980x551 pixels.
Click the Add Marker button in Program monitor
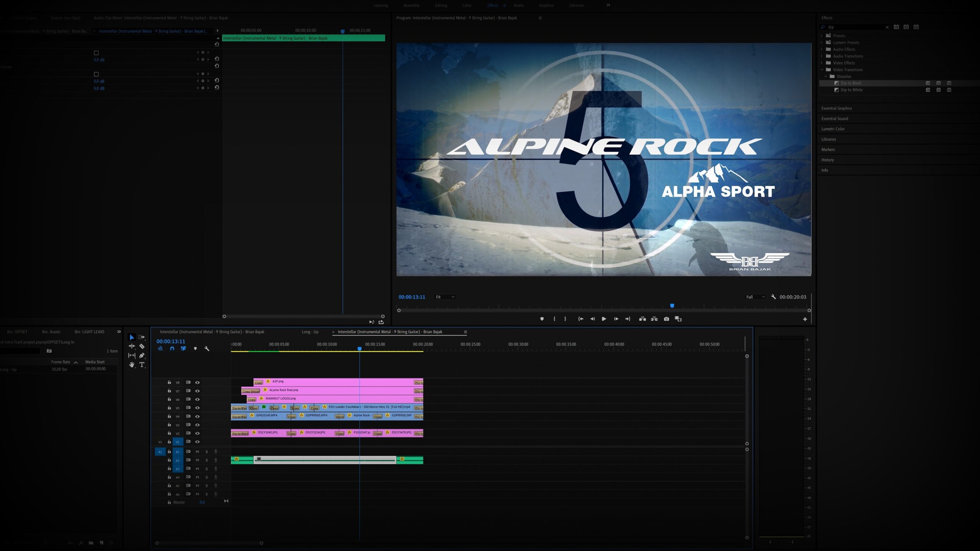pos(542,319)
